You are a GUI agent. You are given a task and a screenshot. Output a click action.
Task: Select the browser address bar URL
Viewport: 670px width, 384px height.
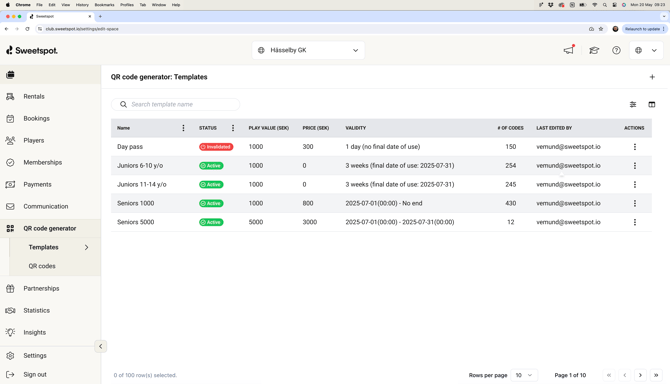[x=82, y=29]
